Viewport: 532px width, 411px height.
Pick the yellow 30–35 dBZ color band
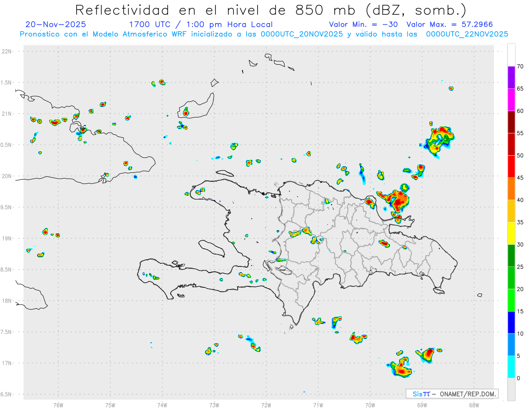click(511, 233)
